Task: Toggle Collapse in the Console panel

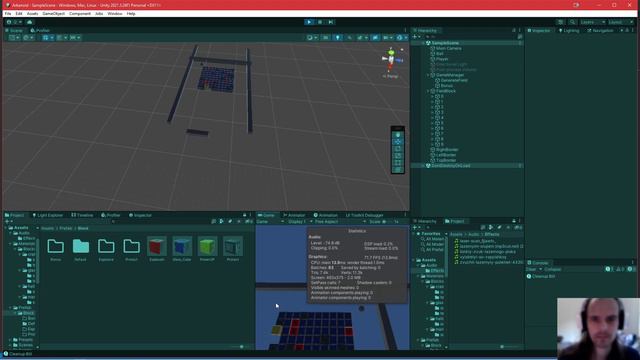Action: tap(553, 269)
